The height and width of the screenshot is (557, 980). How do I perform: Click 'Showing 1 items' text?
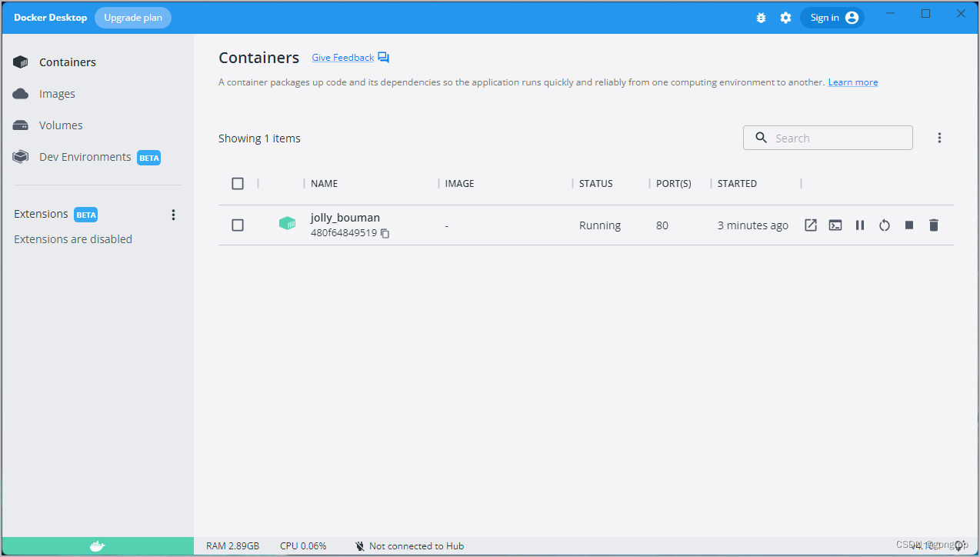click(x=259, y=138)
